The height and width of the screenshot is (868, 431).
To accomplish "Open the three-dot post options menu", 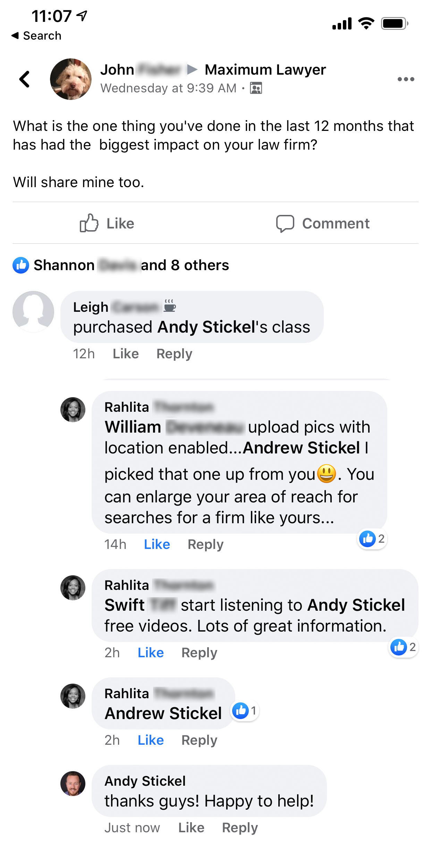I will tap(406, 79).
